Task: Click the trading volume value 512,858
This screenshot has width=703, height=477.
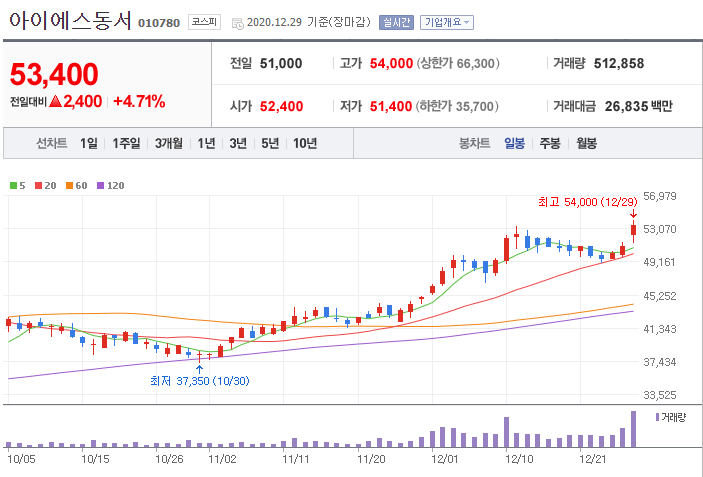Action: pos(619,63)
